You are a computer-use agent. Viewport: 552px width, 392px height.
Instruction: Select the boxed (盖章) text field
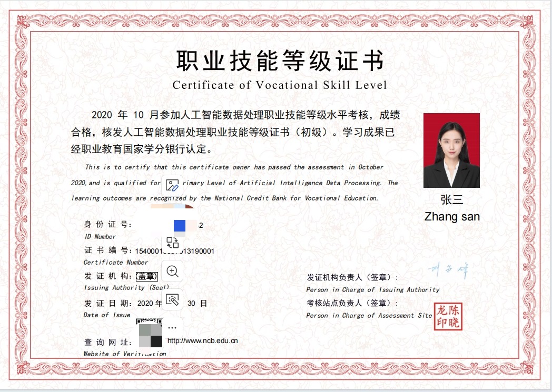pyautogui.click(x=147, y=276)
